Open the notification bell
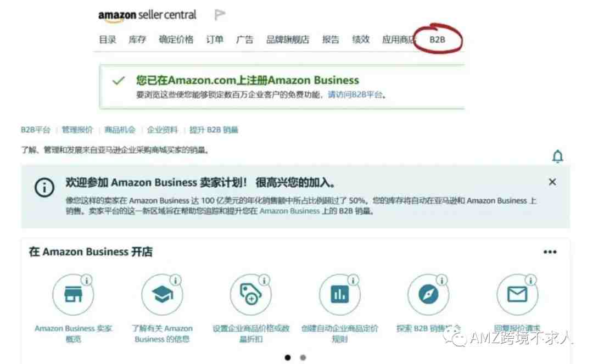Screen dimensions: 593x364 click(557, 156)
